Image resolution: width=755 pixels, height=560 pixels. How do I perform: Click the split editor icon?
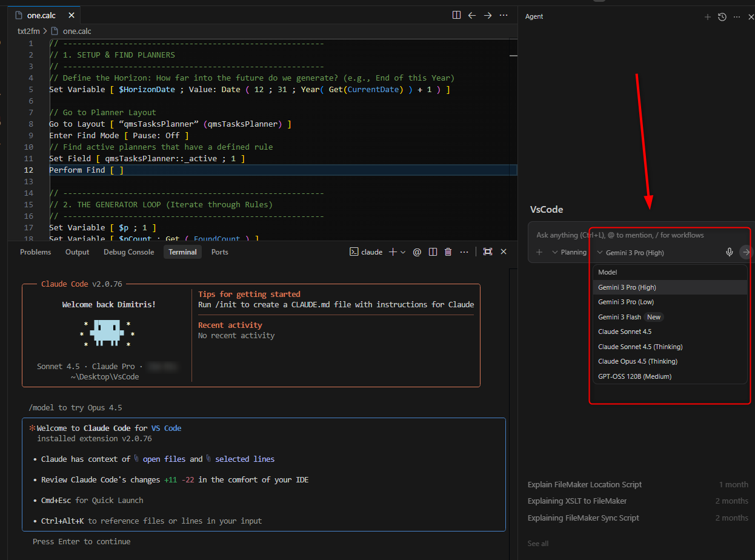456,15
